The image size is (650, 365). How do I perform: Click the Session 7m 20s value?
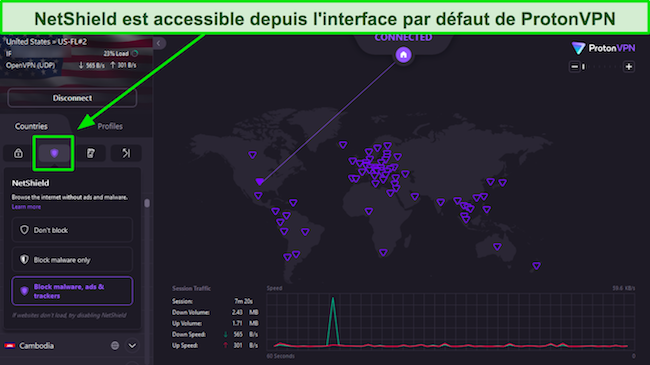click(243, 301)
